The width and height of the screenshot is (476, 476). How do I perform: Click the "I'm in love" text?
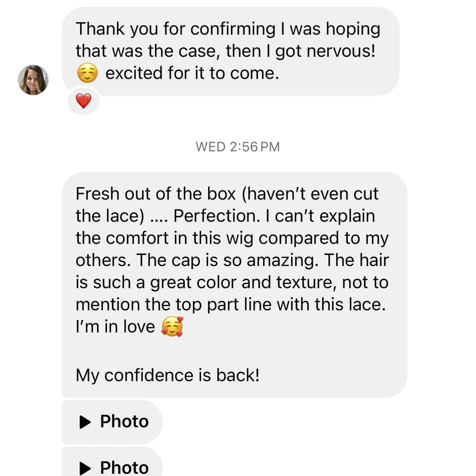[x=115, y=327]
